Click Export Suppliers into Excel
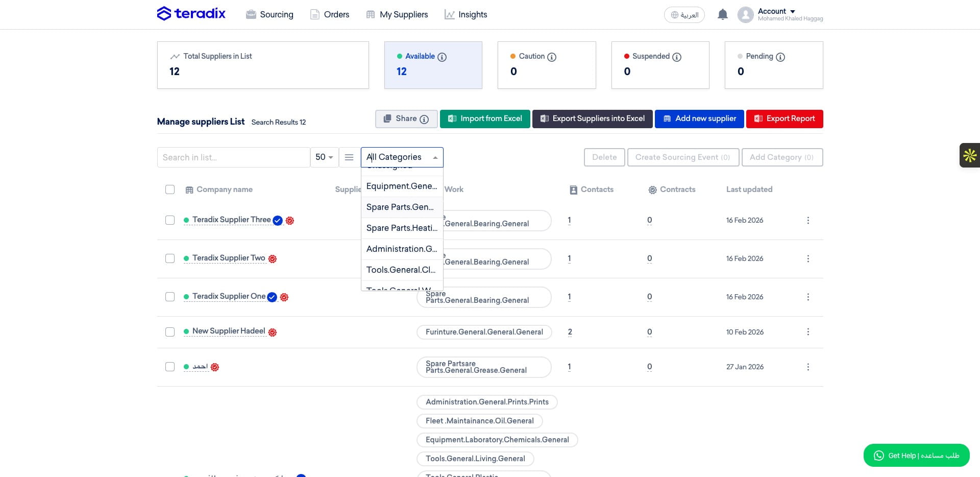Screen dimensions: 980x477 593,119
